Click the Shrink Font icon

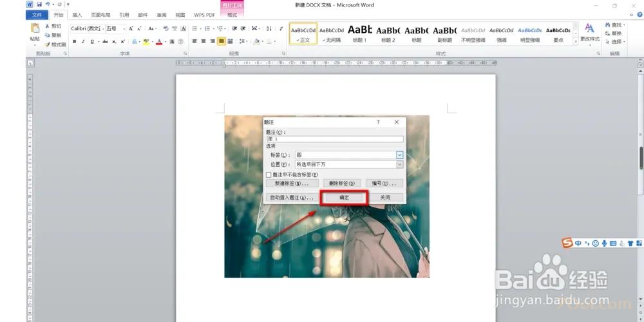coord(139,28)
